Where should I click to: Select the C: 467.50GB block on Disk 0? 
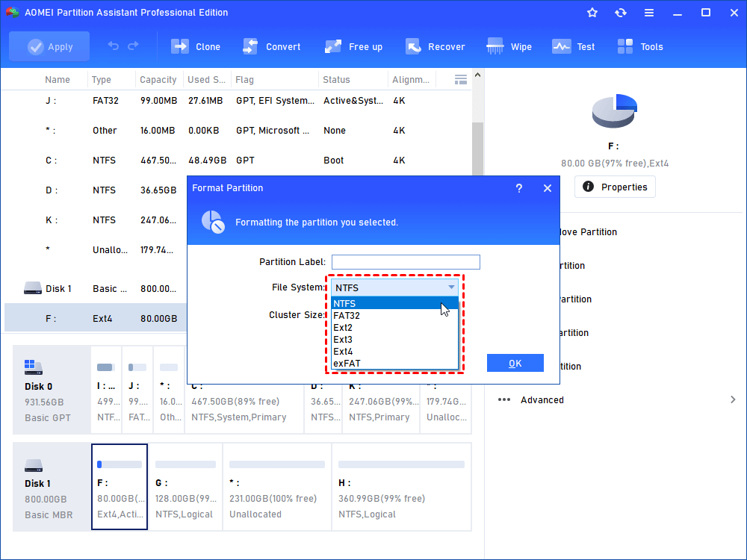pos(244,408)
